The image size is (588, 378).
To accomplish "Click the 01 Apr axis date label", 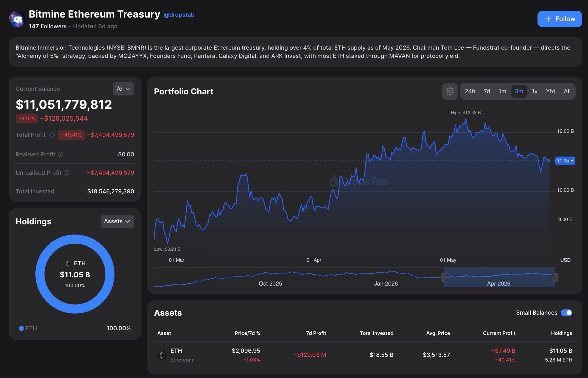I will point(314,260).
